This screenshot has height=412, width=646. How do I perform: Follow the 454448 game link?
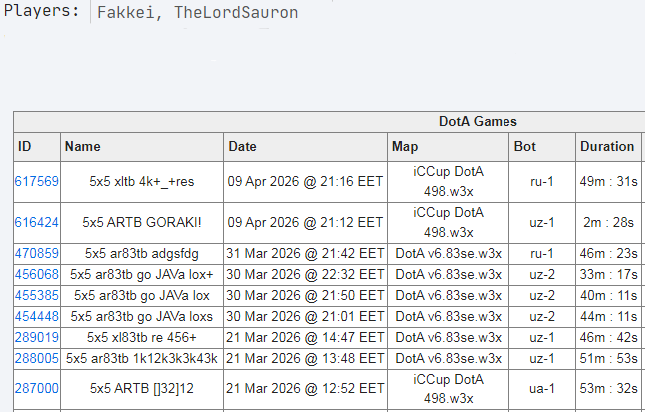click(x=37, y=315)
